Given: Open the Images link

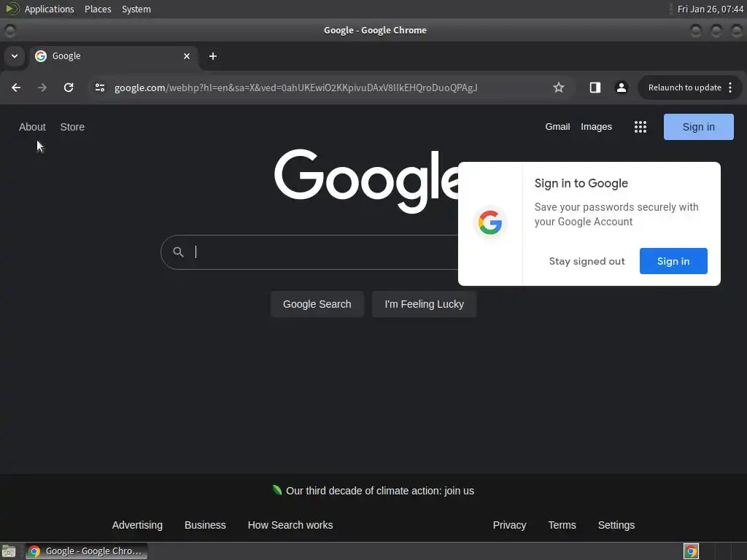Looking at the screenshot, I should point(596,127).
